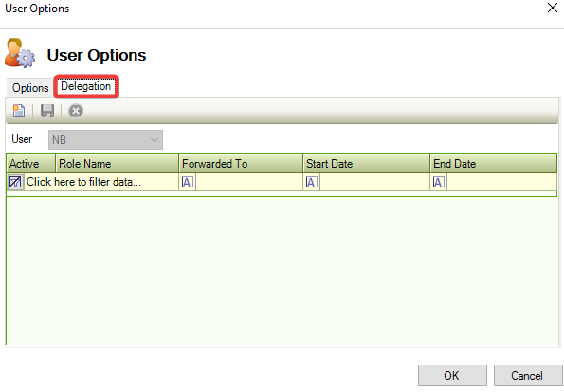
Task: Click the Save floppy disk icon
Action: click(47, 111)
